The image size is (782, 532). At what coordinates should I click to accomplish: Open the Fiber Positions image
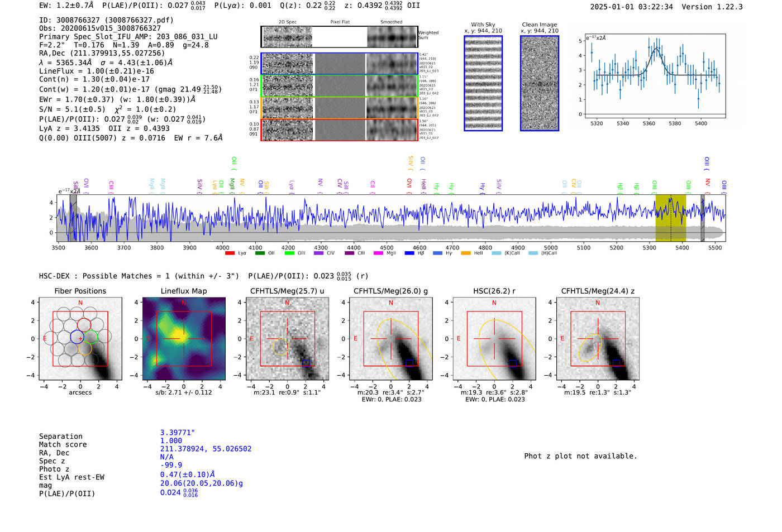tap(80, 339)
